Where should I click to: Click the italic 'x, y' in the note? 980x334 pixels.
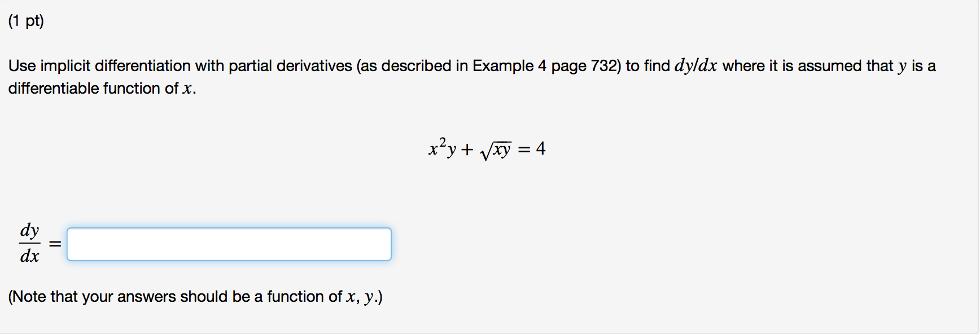360,297
